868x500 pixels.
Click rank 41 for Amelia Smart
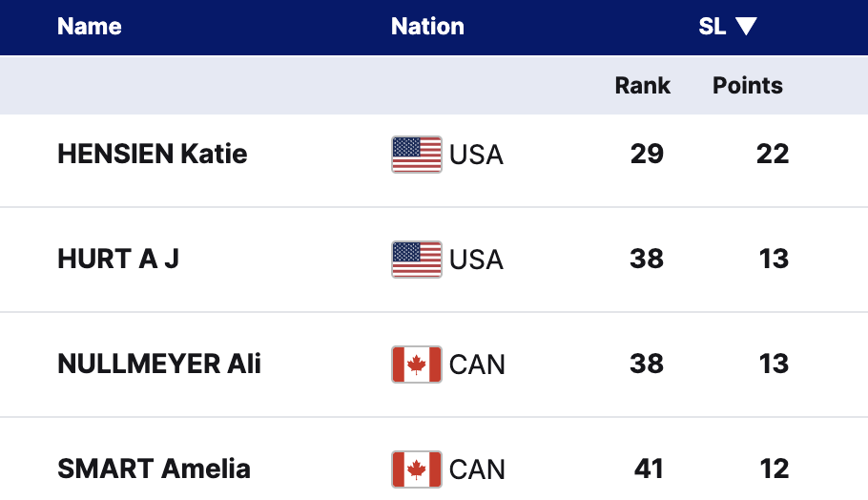[x=649, y=469]
